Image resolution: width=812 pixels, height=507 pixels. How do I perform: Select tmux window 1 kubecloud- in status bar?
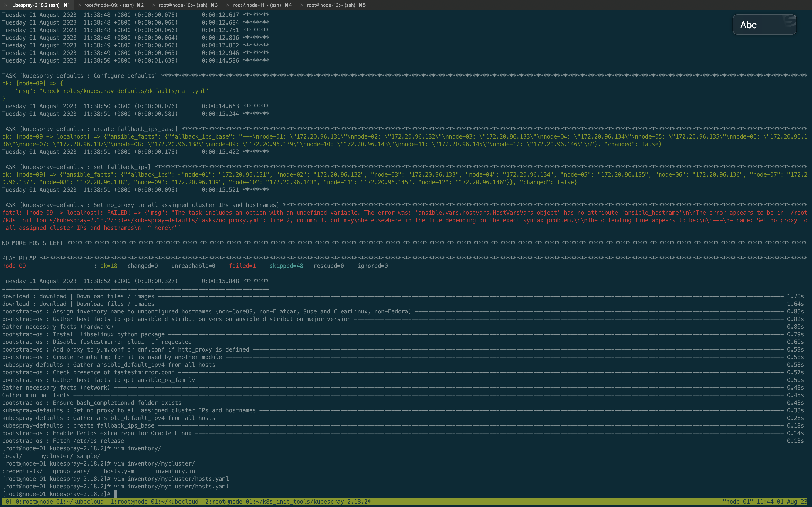[156, 502]
